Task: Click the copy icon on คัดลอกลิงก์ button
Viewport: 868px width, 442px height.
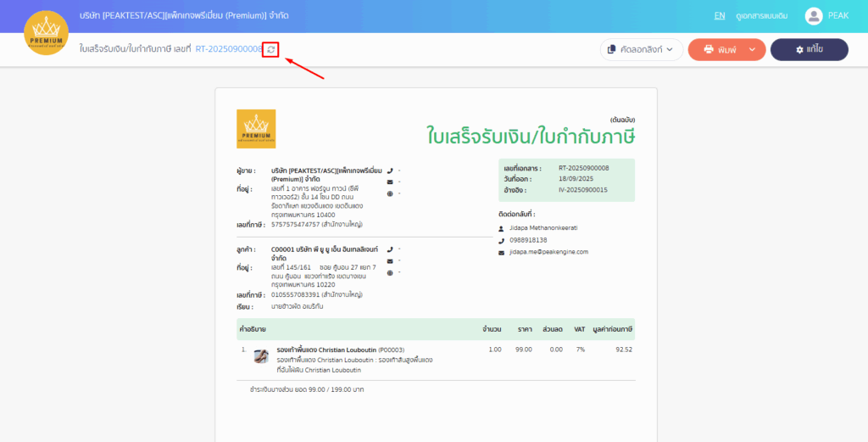Action: 611,50
